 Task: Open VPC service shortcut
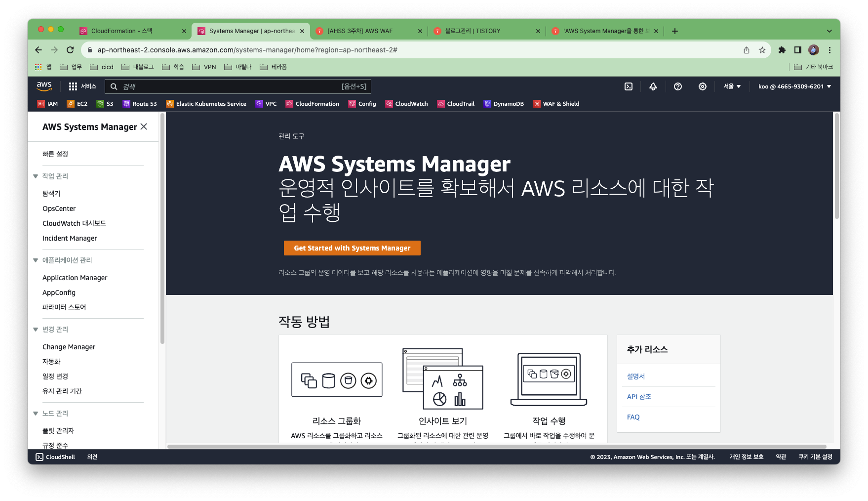point(266,104)
